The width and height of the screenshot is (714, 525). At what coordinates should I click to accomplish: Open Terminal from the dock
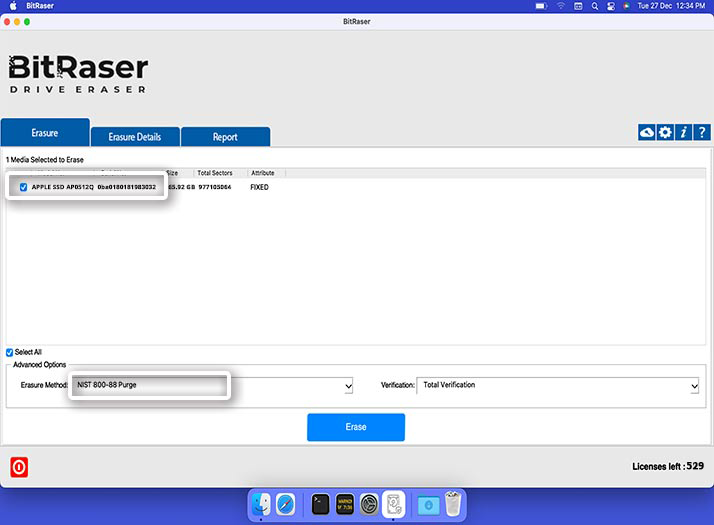321,505
